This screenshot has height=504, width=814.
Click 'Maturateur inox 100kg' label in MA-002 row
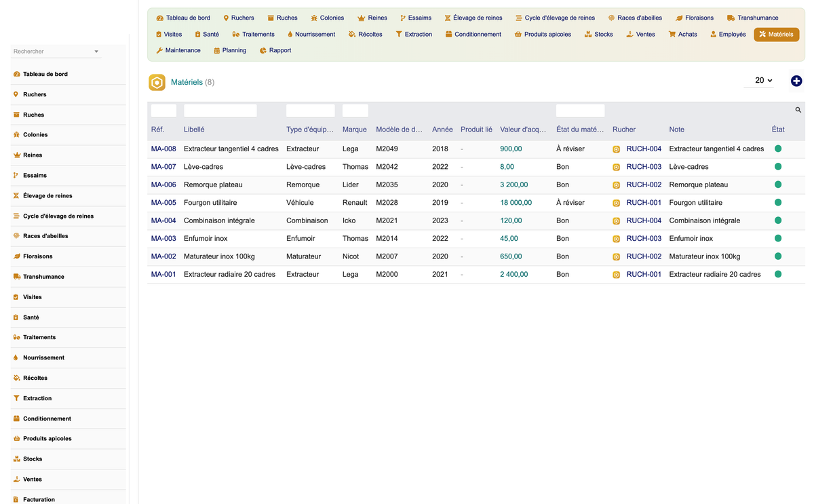point(219,256)
